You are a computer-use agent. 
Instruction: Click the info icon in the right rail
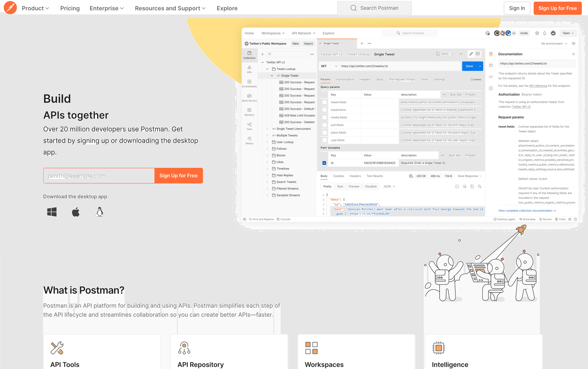pos(491,88)
